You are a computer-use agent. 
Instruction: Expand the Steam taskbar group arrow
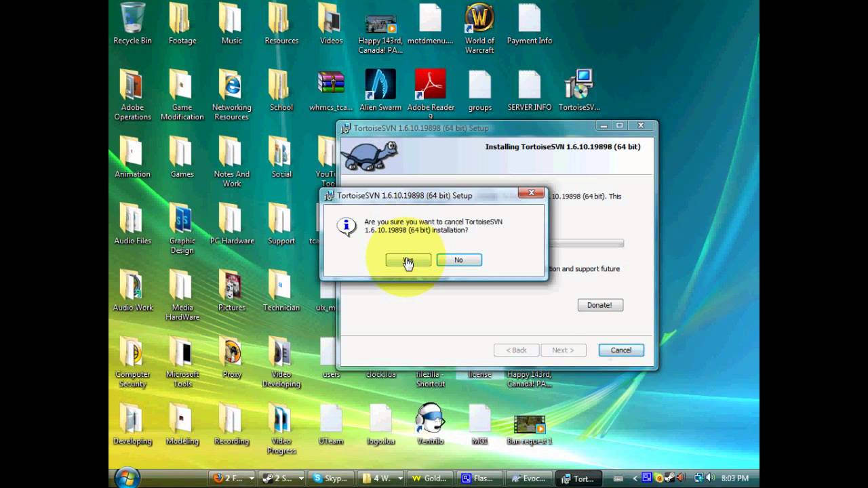[x=301, y=479]
